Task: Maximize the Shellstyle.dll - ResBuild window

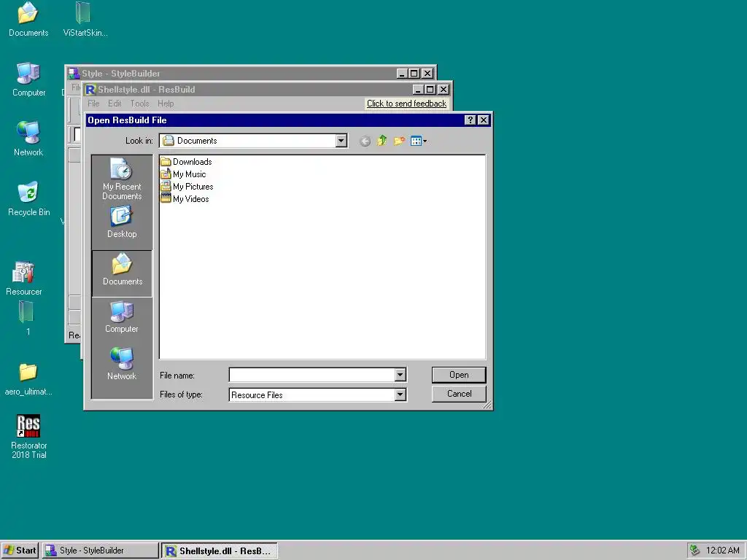Action: pos(430,90)
